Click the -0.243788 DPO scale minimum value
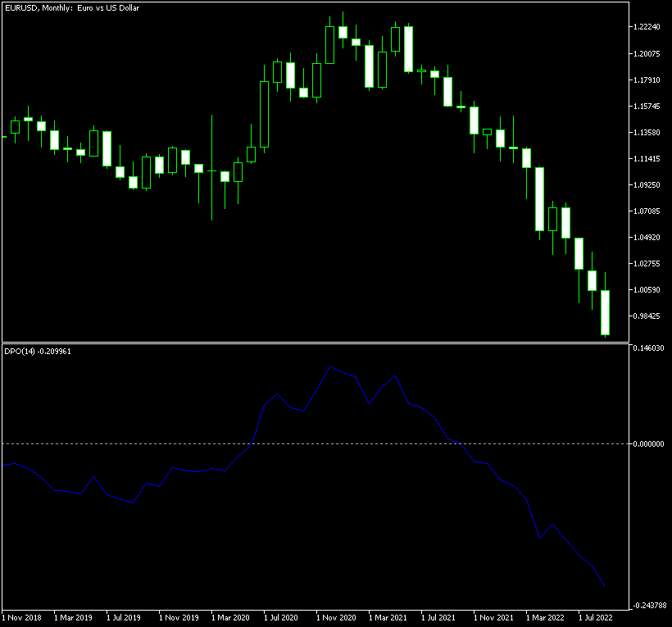672x627 pixels. [647, 606]
